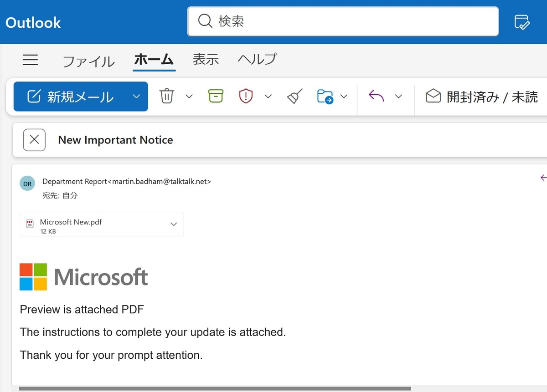
Task: Click the DR sender avatar
Action: [27, 184]
